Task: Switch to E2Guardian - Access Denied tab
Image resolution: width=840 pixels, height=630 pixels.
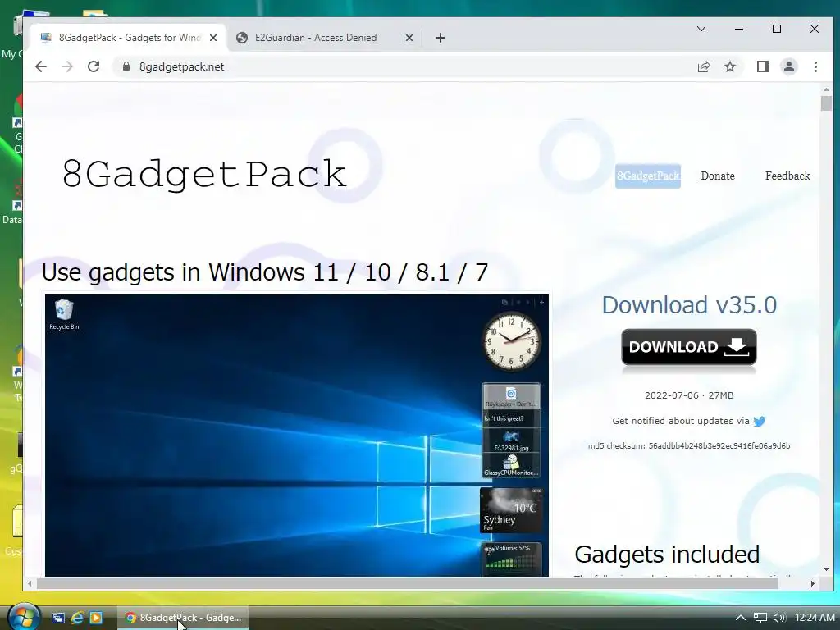Action: [325, 38]
